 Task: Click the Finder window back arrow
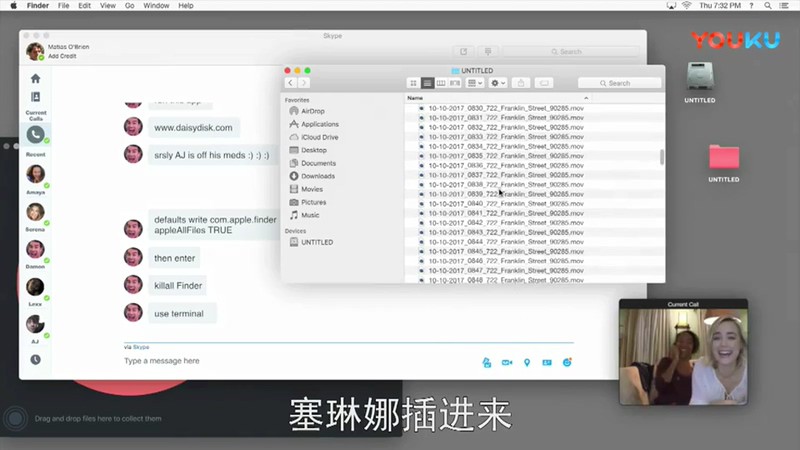290,83
